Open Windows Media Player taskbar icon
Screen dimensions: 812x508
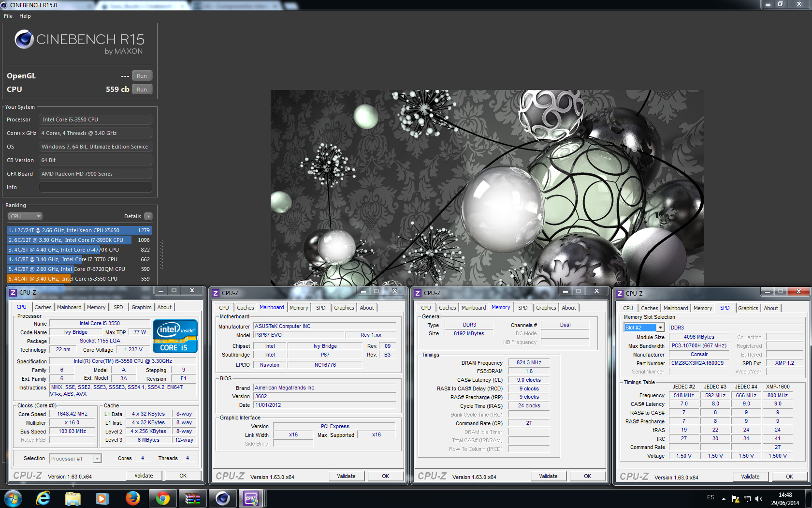(102, 498)
